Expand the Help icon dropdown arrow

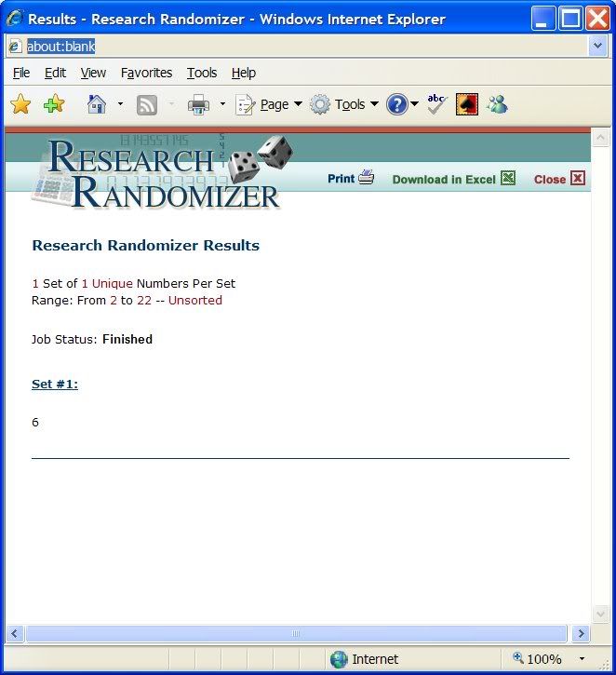(x=415, y=103)
